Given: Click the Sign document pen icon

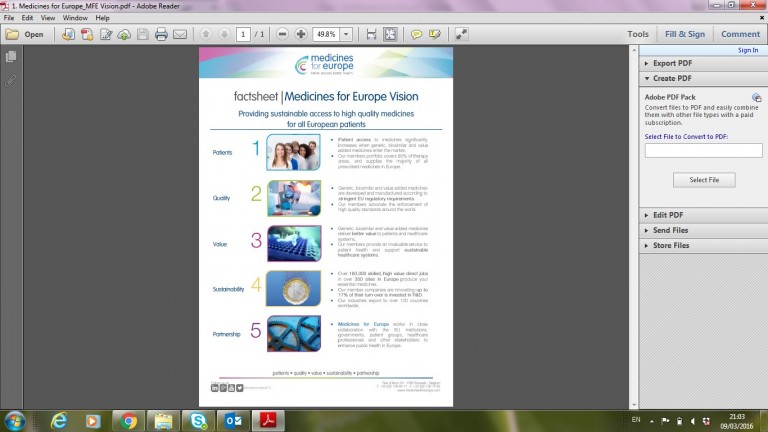Looking at the screenshot, I should (106, 34).
